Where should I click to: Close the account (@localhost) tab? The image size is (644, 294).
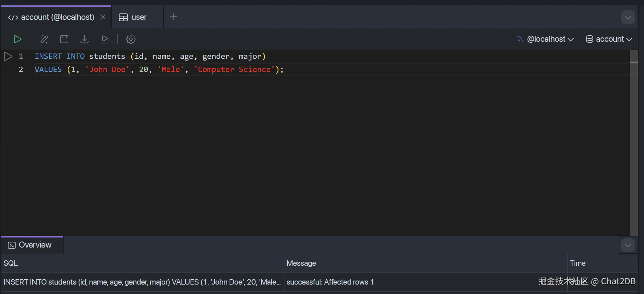point(103,17)
